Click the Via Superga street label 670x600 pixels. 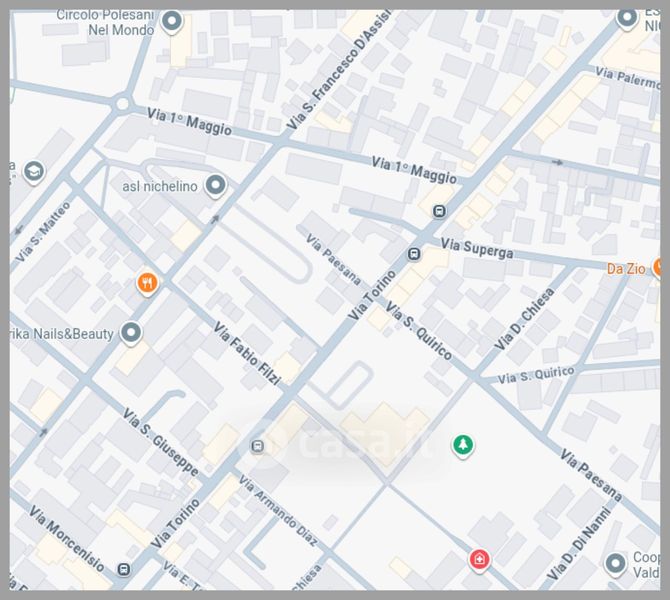(476, 248)
